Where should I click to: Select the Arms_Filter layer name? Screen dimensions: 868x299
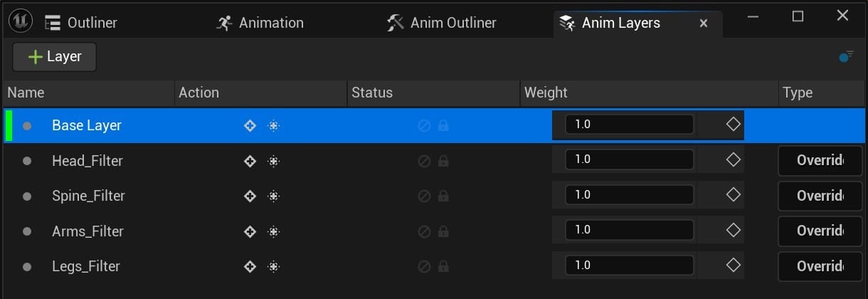pos(88,231)
